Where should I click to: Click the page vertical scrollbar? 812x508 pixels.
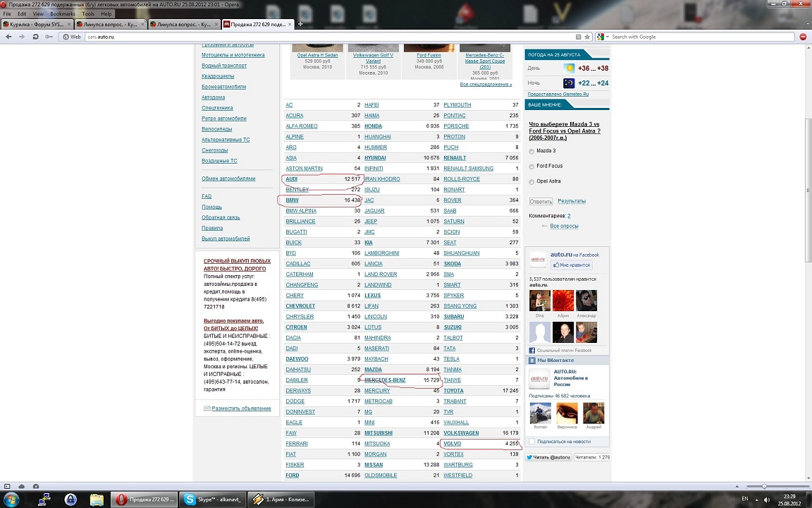click(x=807, y=190)
